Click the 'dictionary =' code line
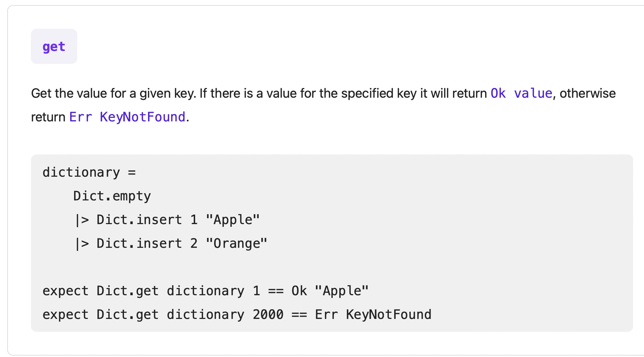 coord(89,173)
